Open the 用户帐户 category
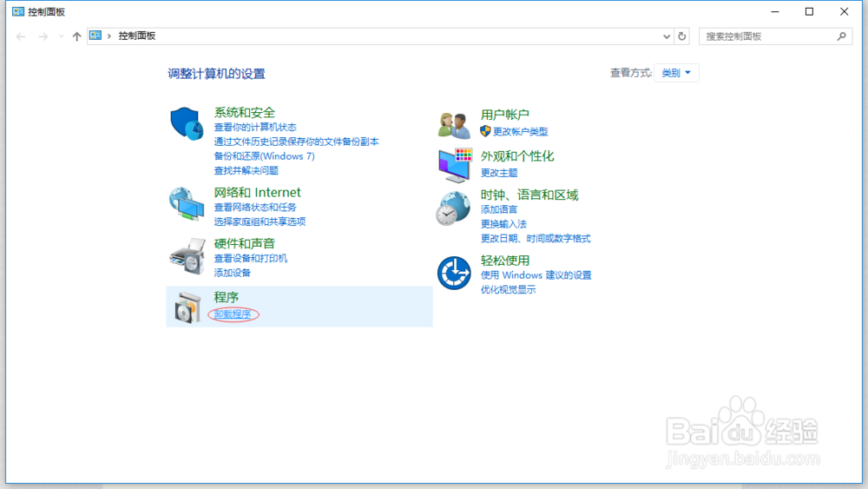The image size is (868, 489). click(x=505, y=115)
